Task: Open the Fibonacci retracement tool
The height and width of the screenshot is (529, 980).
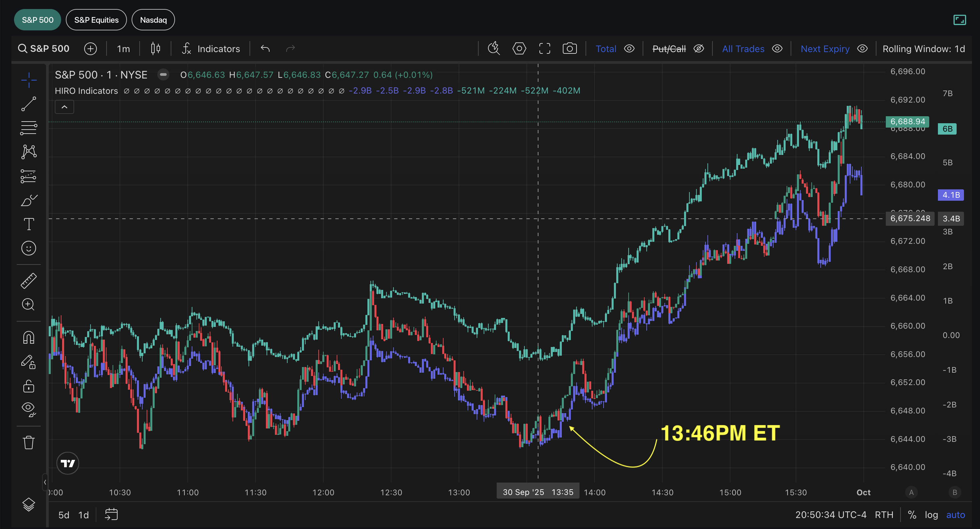Action: [x=28, y=128]
